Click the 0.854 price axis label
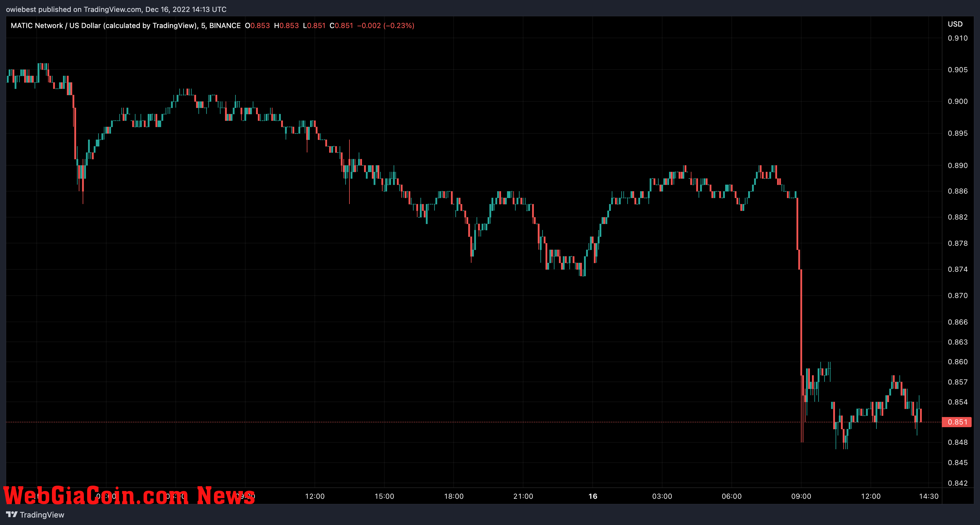This screenshot has height=525, width=980. [958, 402]
